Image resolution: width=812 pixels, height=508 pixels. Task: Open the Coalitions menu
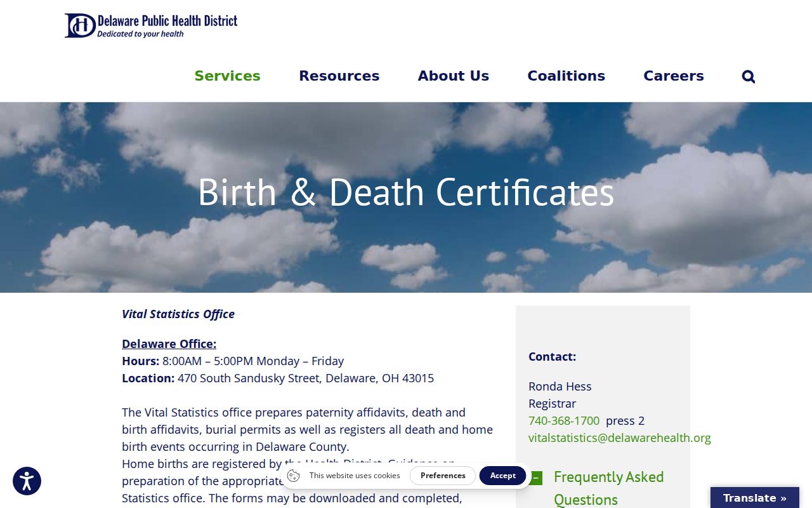(566, 76)
